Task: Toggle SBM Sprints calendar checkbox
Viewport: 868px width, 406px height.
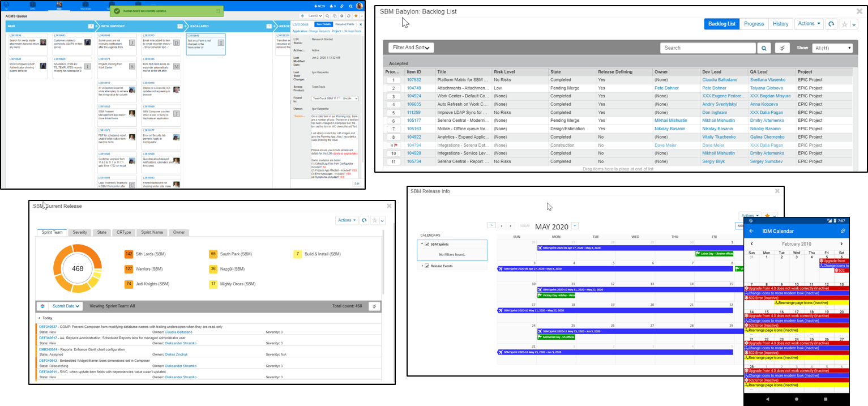Action: [427, 244]
